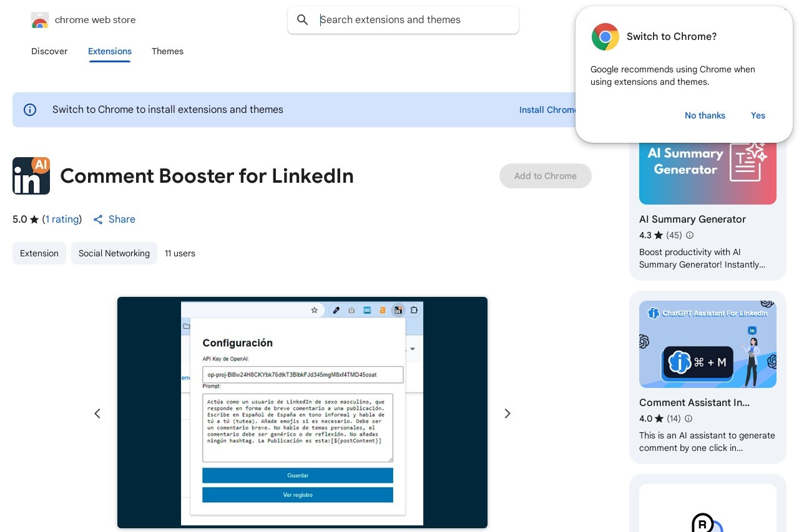Image resolution: width=799 pixels, height=532 pixels.
Task: Click the info icon in blue banner
Action: pos(30,110)
